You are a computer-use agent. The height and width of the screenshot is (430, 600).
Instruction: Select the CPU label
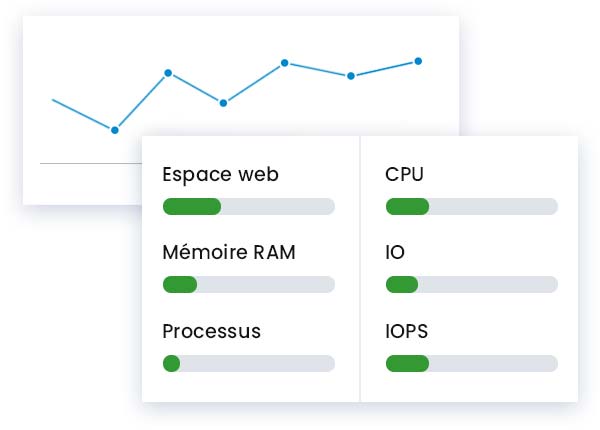[404, 175]
